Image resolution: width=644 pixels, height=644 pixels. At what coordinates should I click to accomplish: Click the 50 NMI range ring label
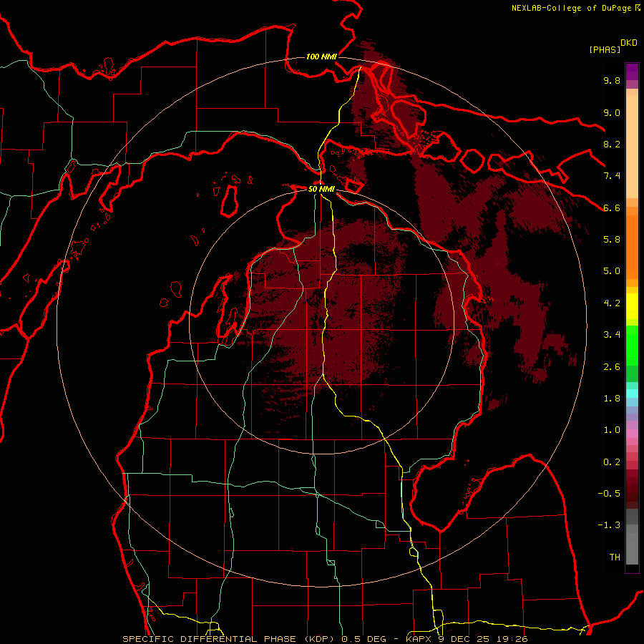click(321, 189)
